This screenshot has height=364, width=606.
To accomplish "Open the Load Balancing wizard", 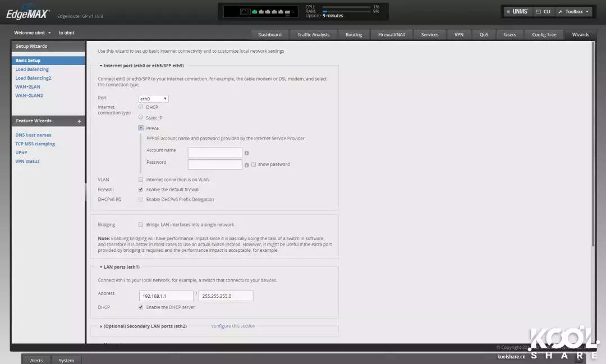I will click(x=32, y=70).
